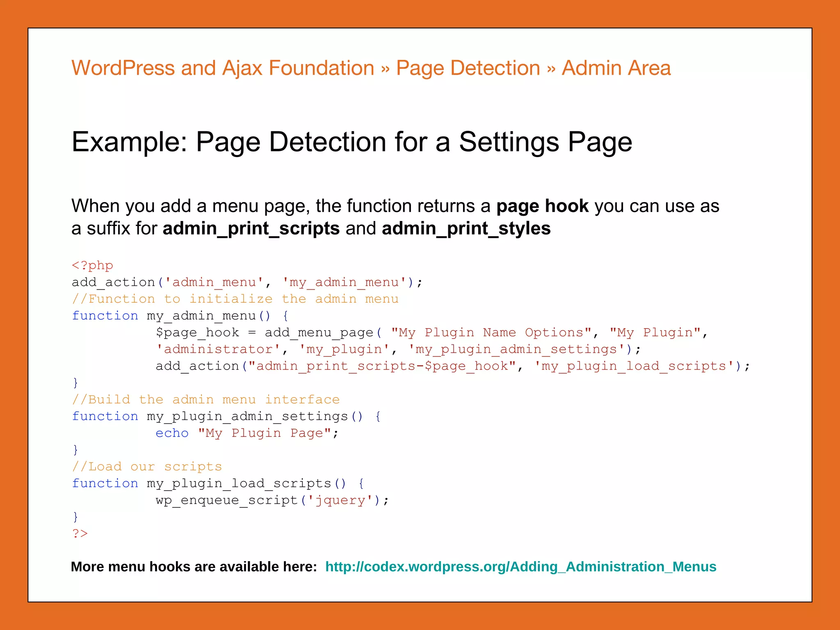840x630 pixels.
Task: Click the line add_action('admin_menu', 'my_admin_menu')
Action: click(247, 283)
